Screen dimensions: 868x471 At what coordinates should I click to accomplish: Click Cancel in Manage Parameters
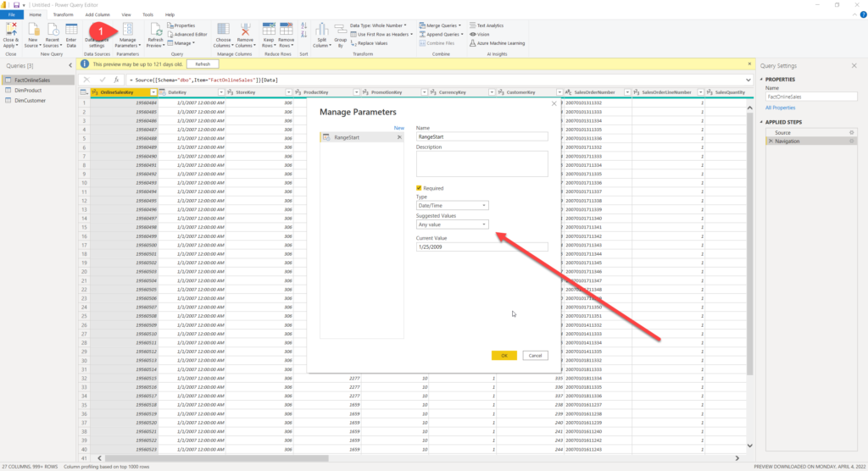click(x=536, y=356)
